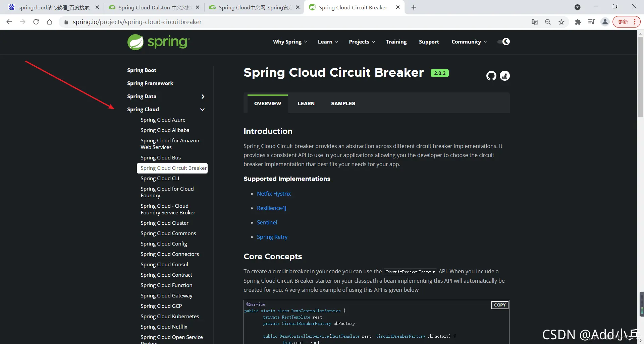Viewport: 644px width, 344px height.
Task: Click the Spring logo in header
Action: point(158,42)
